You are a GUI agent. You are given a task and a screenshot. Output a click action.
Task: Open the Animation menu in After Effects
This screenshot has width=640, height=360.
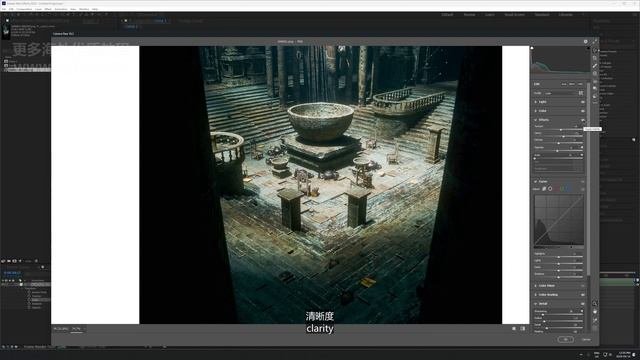coord(61,9)
